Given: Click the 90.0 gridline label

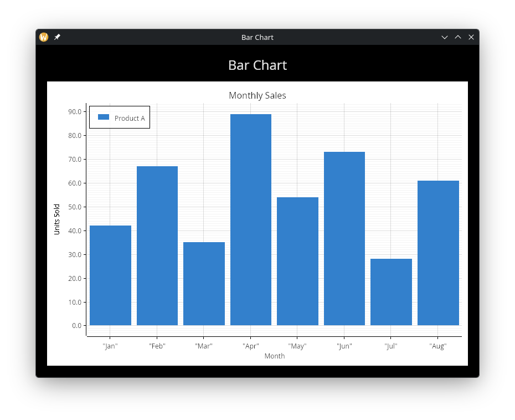Looking at the screenshot, I should 76,111.
